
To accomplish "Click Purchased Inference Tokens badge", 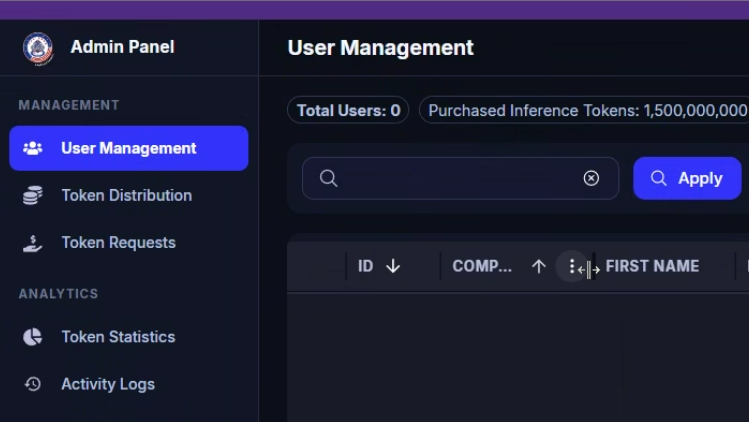I will point(584,110).
